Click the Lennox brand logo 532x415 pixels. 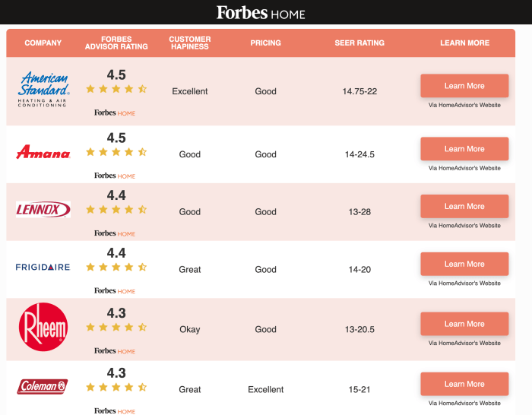[43, 209]
